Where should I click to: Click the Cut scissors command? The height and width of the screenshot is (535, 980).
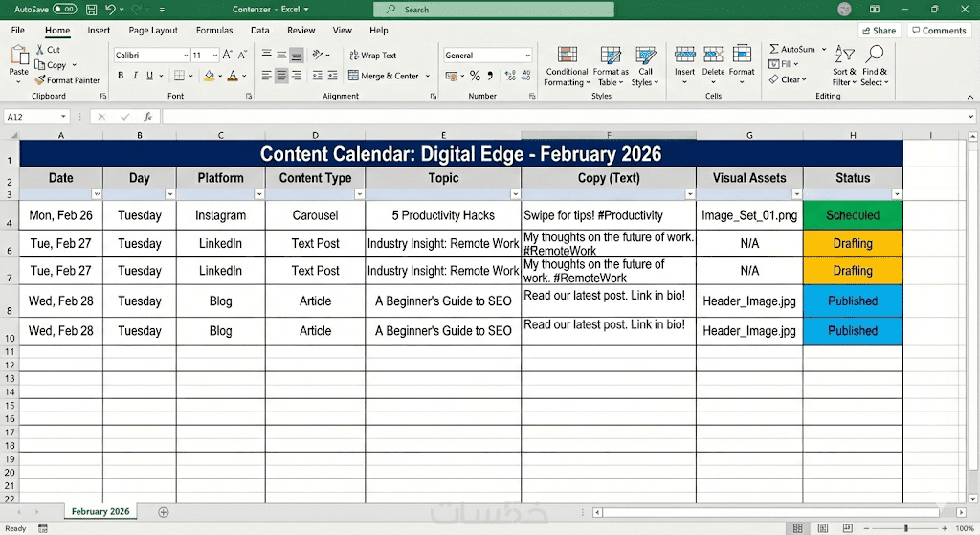tap(48, 50)
